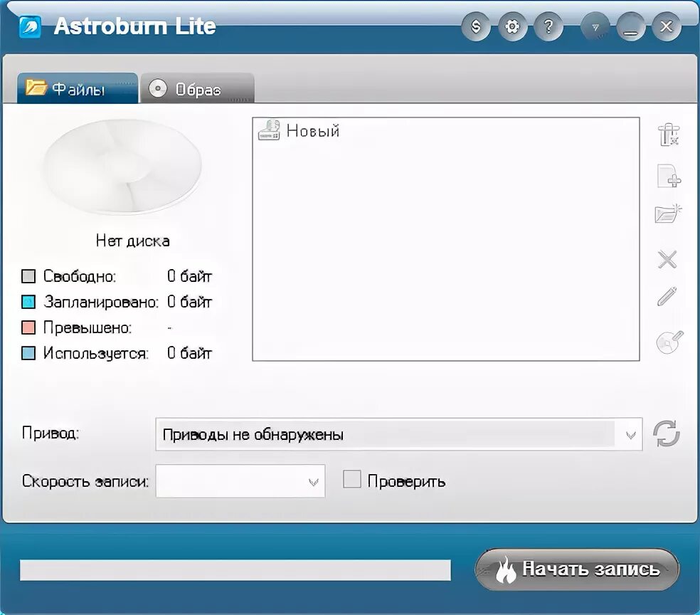The image size is (700, 615).
Task: Click the burn progress bar
Action: click(x=235, y=570)
